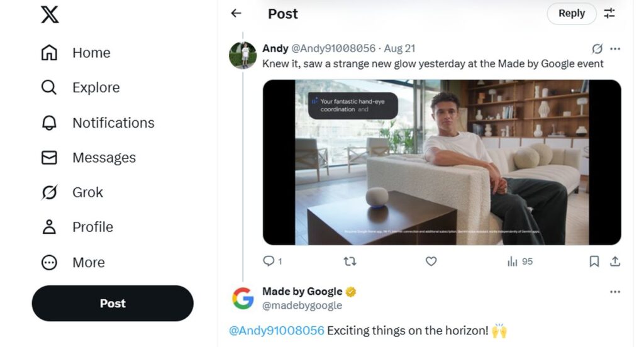Bookmark Andy's post
The width and height of the screenshot is (644, 347).
tap(594, 261)
